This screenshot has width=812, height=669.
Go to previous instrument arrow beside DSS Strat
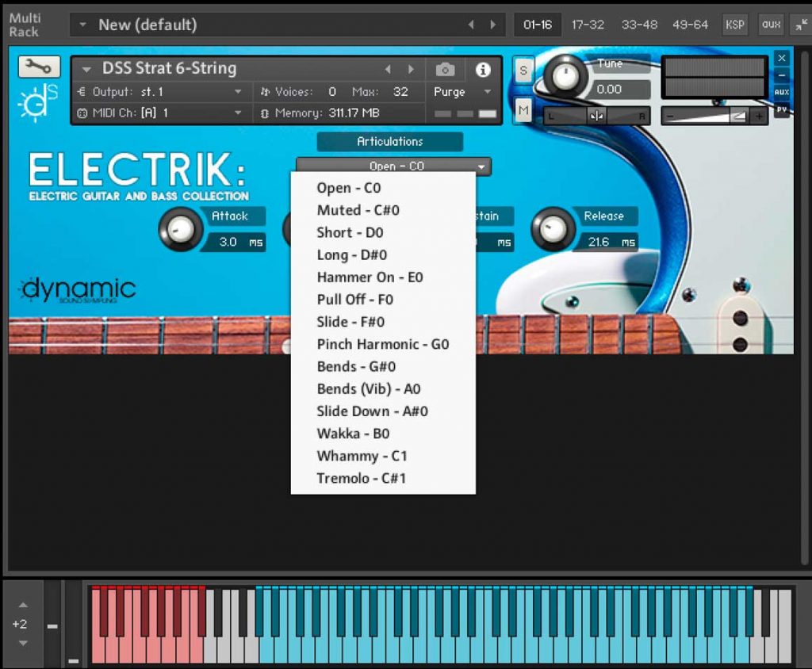(x=388, y=70)
